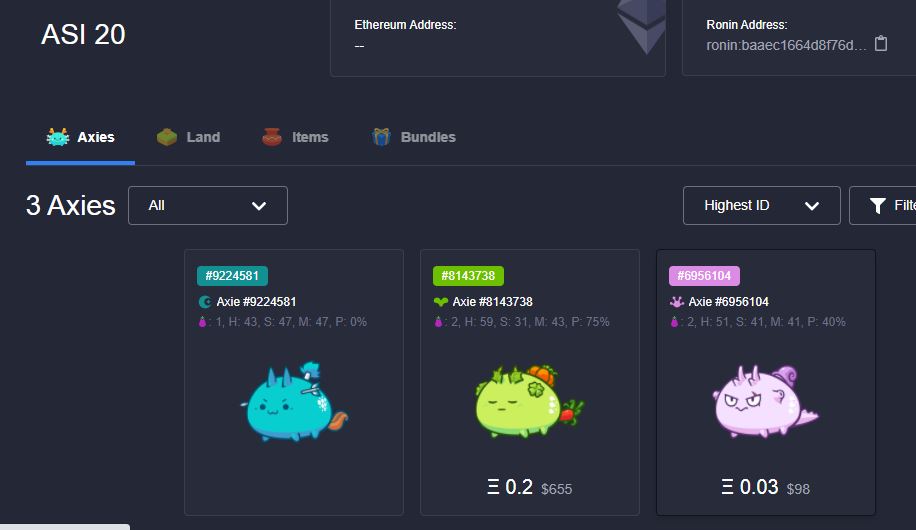Click stats line of Axie #9224581
Image resolution: width=916 pixels, height=530 pixels.
coord(283,322)
